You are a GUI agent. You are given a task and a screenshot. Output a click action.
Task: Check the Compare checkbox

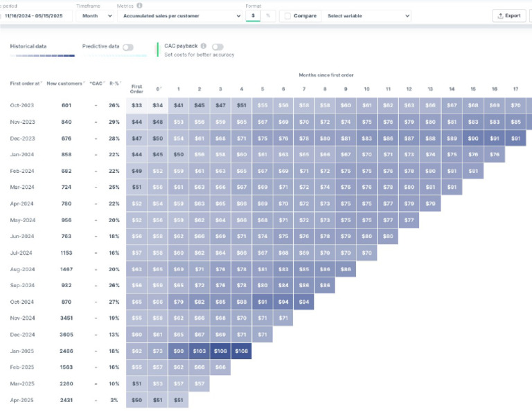click(x=287, y=16)
